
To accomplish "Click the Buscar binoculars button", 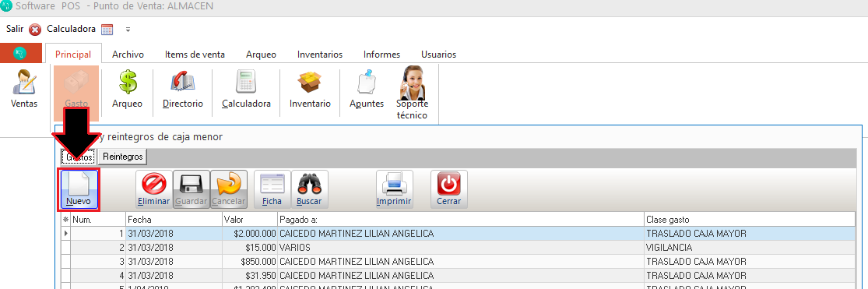I will pos(310,189).
